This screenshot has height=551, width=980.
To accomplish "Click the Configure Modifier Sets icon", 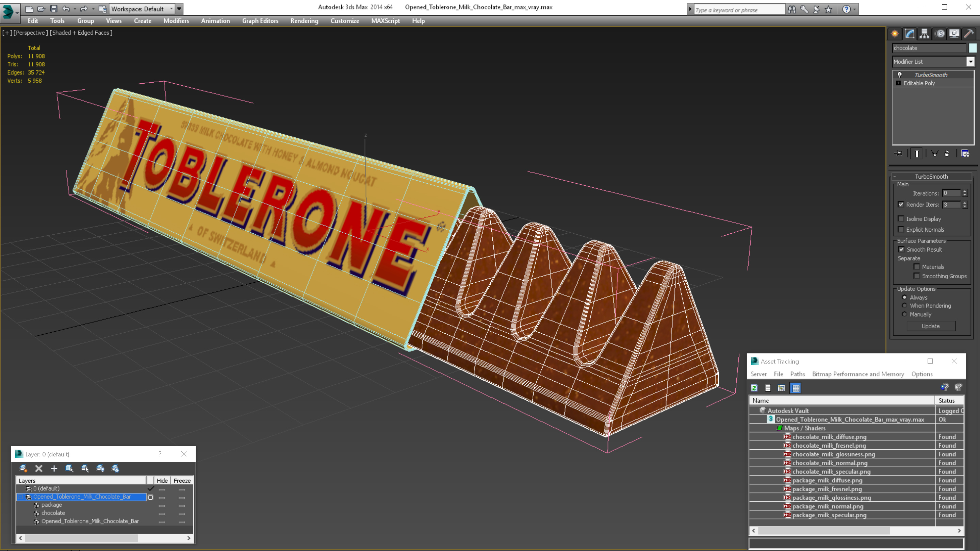I will (966, 154).
